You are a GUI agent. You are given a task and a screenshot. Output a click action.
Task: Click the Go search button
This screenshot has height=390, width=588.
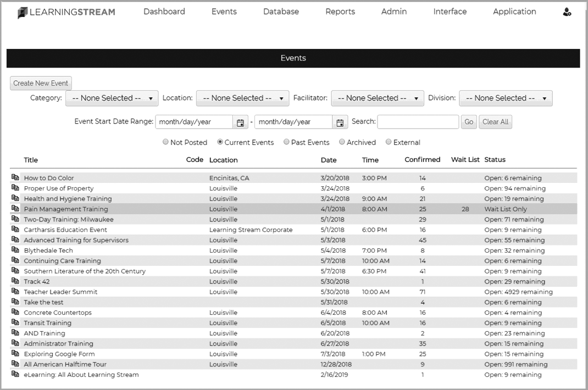click(x=469, y=122)
